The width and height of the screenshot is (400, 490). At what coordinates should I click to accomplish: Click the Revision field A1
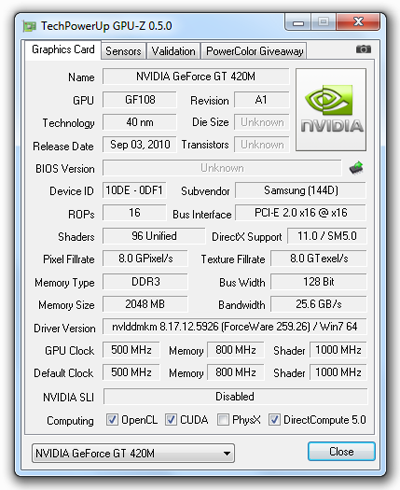click(x=261, y=100)
